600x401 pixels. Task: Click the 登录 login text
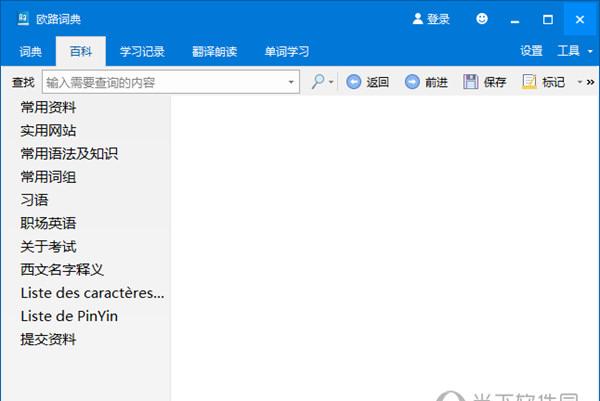(438, 19)
